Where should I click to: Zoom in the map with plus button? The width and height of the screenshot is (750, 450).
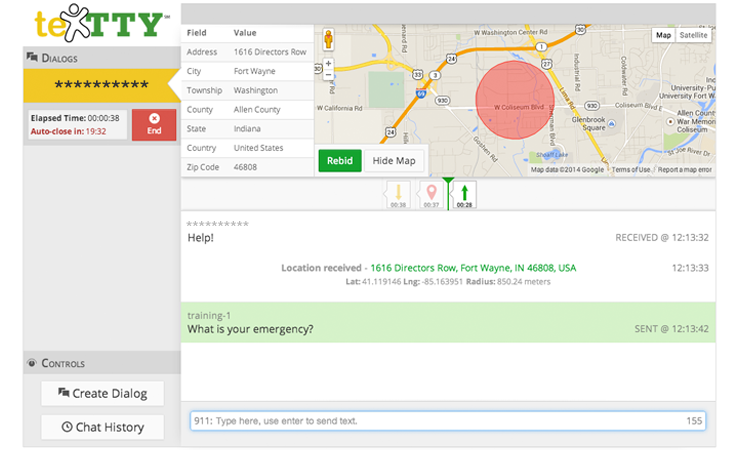328,64
